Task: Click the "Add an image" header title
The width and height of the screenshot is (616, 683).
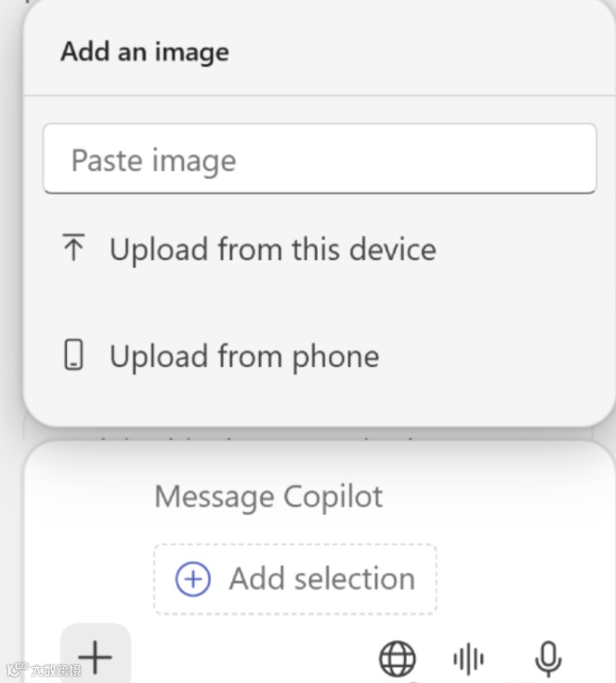Action: pyautogui.click(x=144, y=51)
